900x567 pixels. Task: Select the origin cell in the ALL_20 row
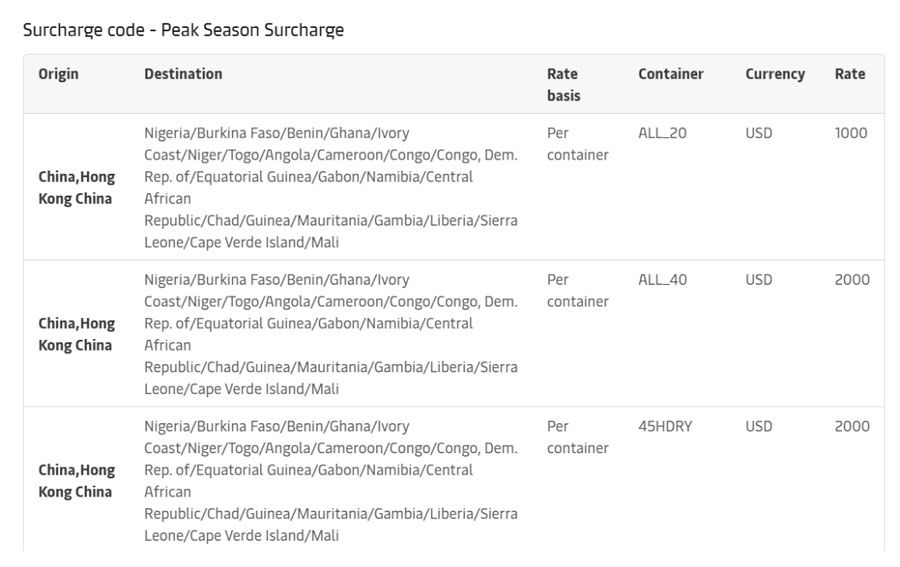76,188
